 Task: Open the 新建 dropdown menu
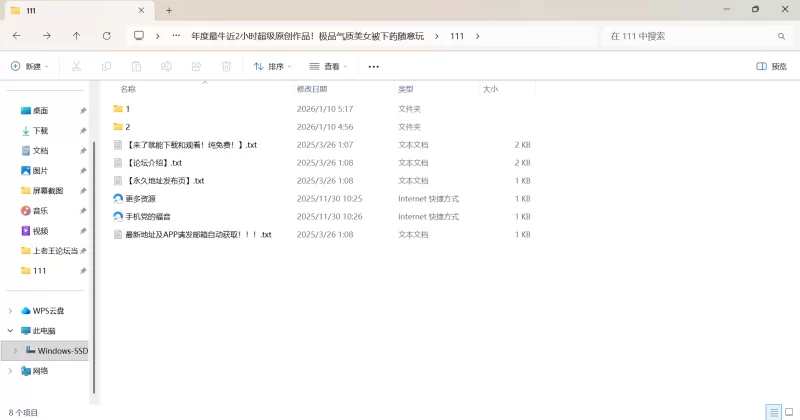29,67
